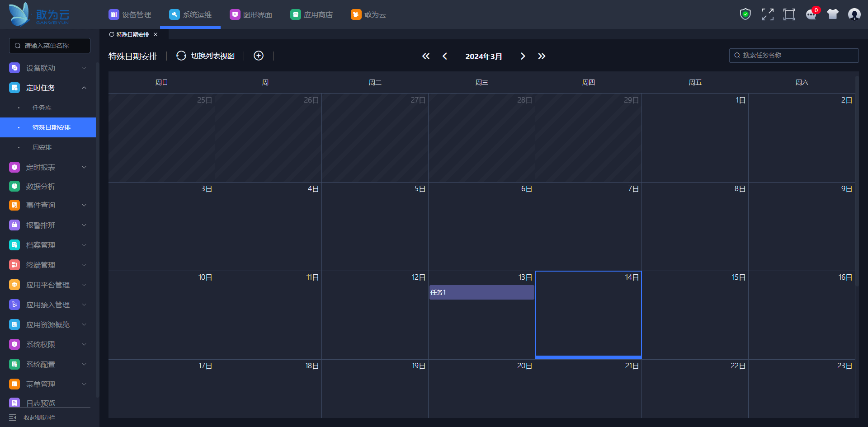Close the 特殊日期安排 tab
This screenshot has width=868, height=427.
click(x=156, y=34)
